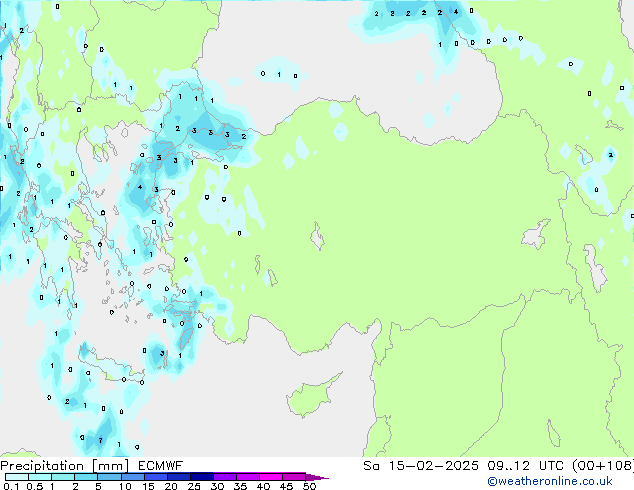Click the 45–50 mm legend color box
Viewport: 634px width, 490px height.
(x=294, y=477)
